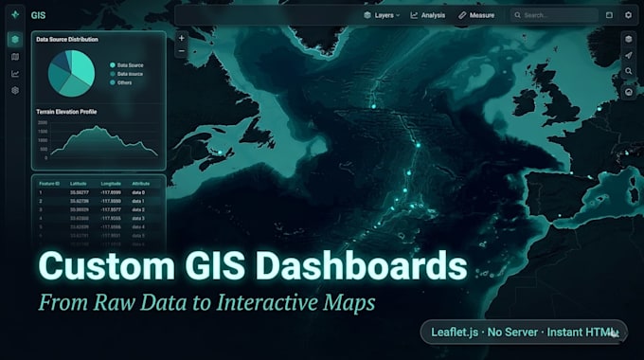Open the hexagon settings icon in top bar
Screen dimensions: 644x360
pyautogui.click(x=629, y=15)
